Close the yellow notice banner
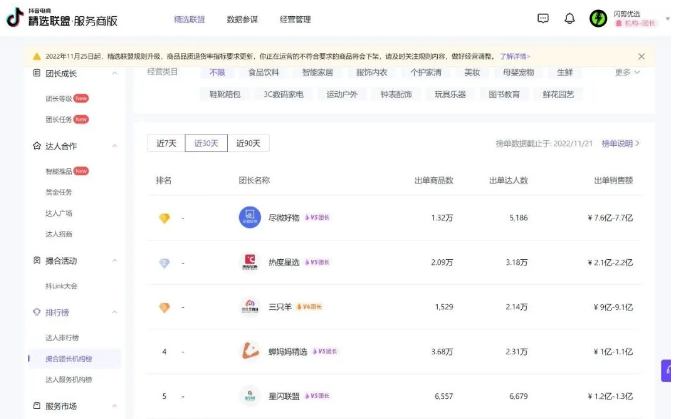 (642, 56)
